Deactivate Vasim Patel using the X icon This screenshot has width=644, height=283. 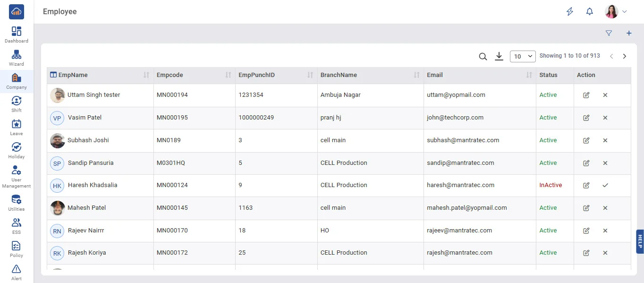click(x=605, y=118)
